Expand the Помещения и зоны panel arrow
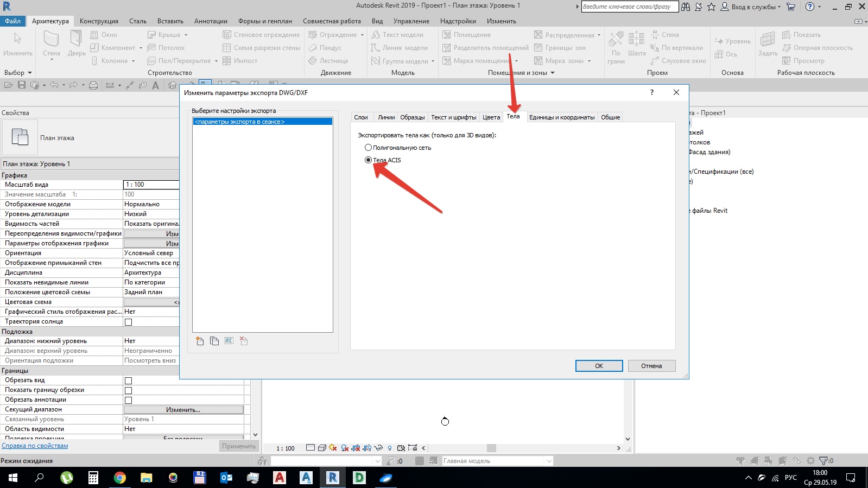Viewport: 868px width, 488px height. point(553,73)
